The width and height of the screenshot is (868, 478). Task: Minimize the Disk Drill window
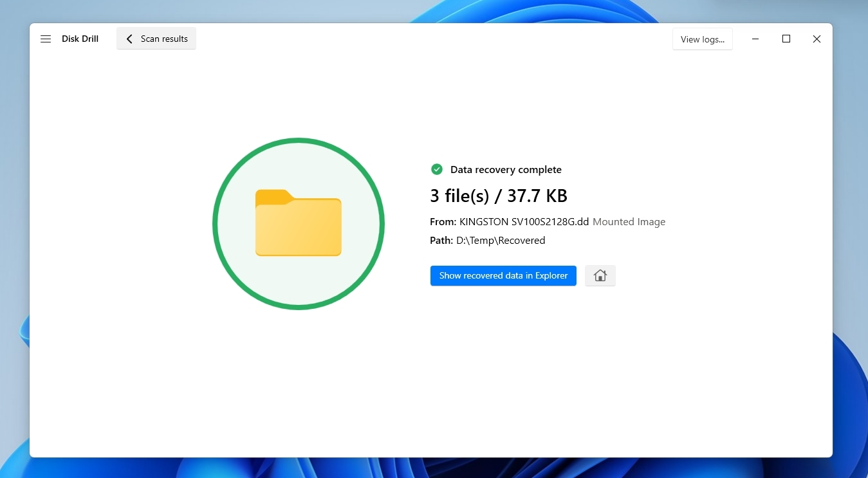pyautogui.click(x=755, y=39)
